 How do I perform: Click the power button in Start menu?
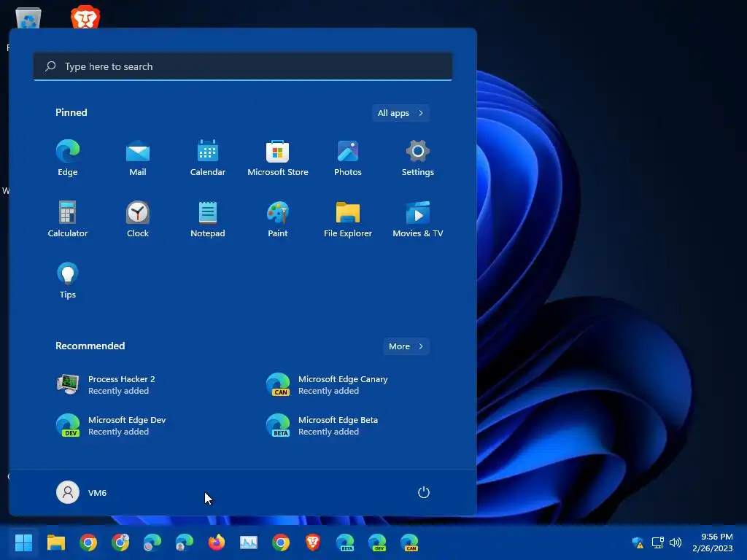click(x=424, y=492)
